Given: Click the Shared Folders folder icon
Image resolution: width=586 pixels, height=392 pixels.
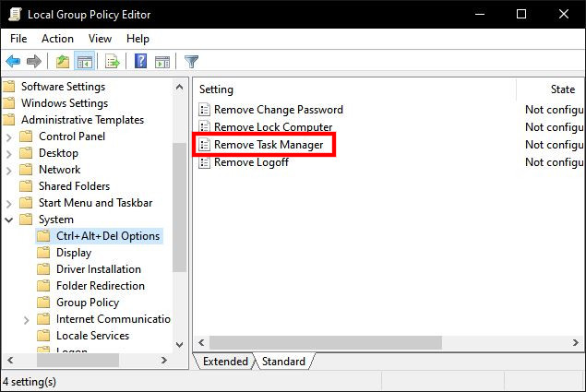Looking at the screenshot, I should coord(26,185).
